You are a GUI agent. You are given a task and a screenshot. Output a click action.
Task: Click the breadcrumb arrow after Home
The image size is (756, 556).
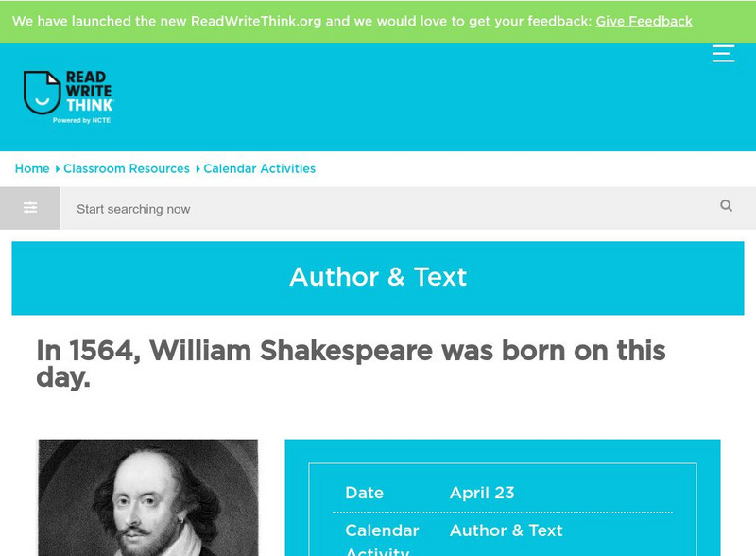[x=56, y=168]
